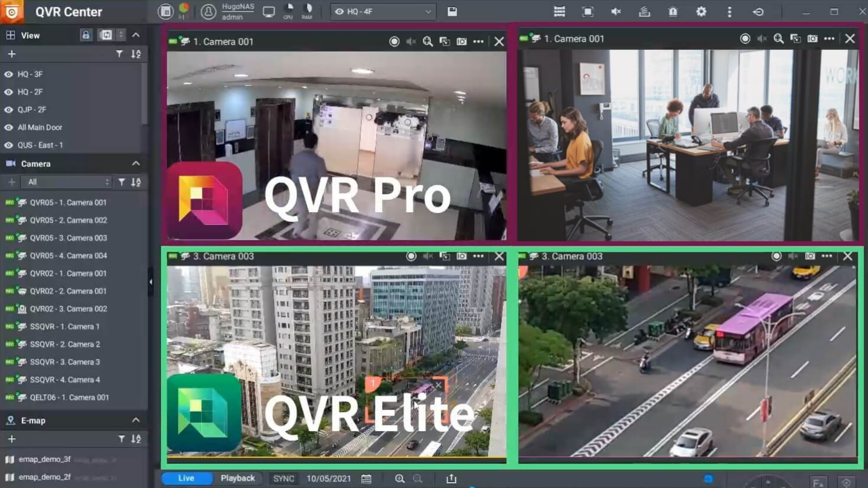Collapse the E-map panel section

(136, 420)
